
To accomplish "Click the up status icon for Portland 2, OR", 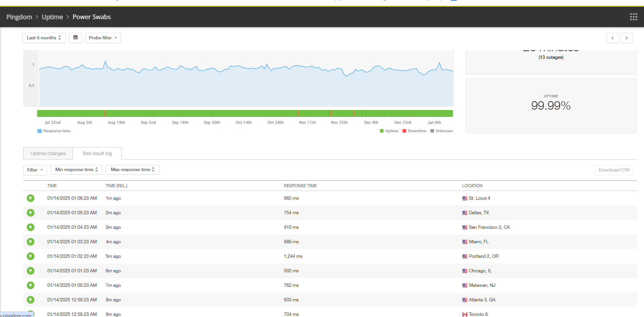I will point(31,256).
